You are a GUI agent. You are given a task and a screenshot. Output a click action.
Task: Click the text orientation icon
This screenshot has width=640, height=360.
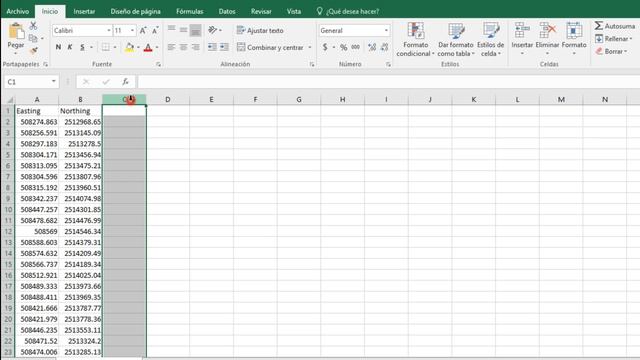[x=212, y=30]
